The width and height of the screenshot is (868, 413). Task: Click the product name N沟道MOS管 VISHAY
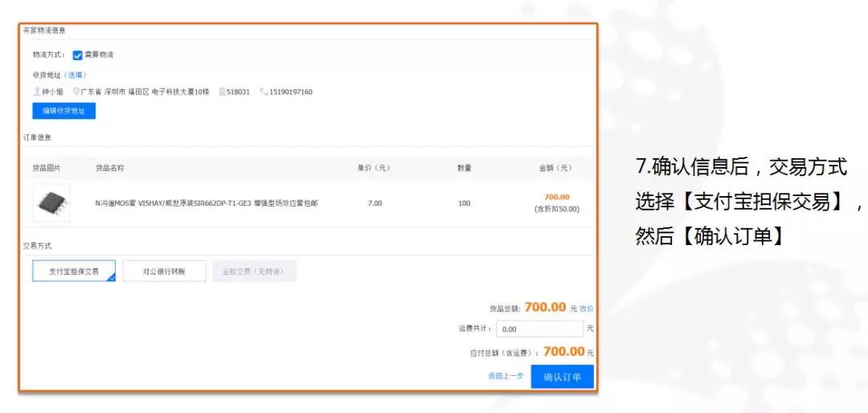(207, 203)
